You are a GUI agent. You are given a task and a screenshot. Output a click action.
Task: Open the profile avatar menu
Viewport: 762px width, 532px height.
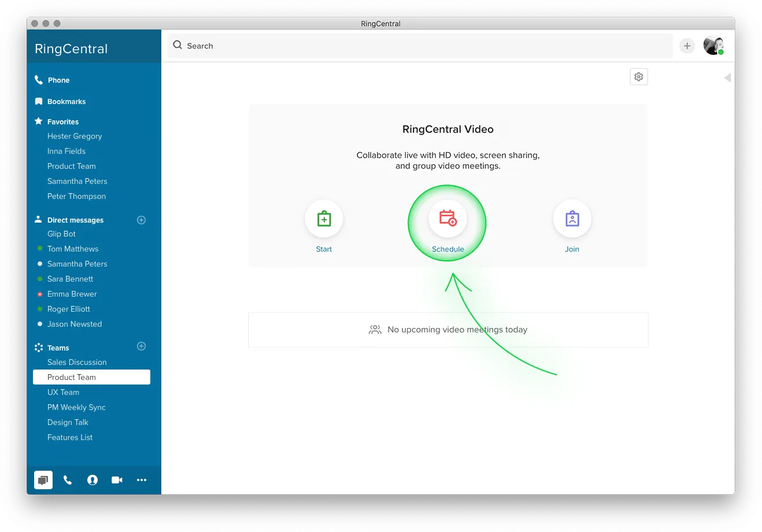(x=713, y=45)
